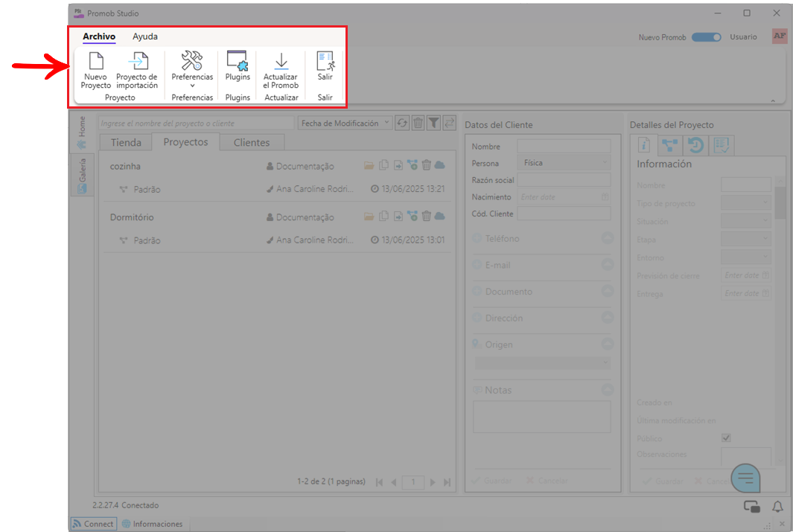Delete the Dormitório project with trash icon

click(x=427, y=216)
